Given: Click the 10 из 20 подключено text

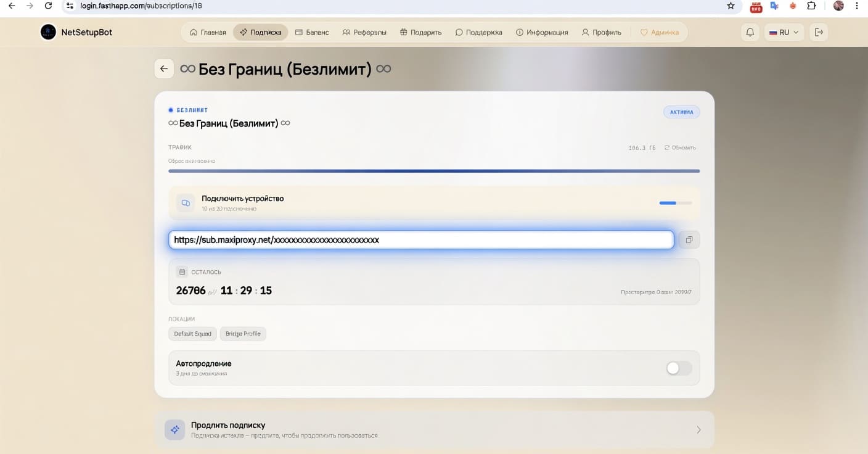Looking at the screenshot, I should pyautogui.click(x=229, y=209).
